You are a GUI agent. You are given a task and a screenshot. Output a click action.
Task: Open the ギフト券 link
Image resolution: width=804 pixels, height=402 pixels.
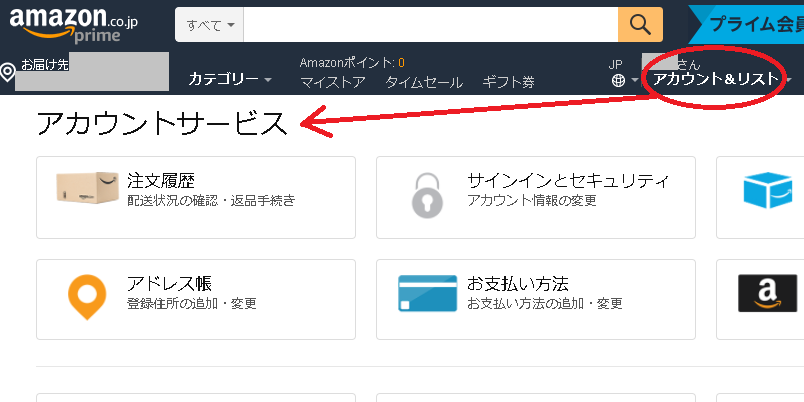pos(508,82)
